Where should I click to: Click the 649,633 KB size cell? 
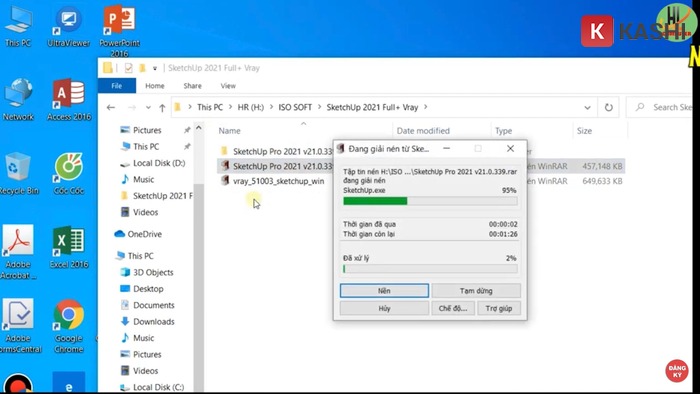602,181
